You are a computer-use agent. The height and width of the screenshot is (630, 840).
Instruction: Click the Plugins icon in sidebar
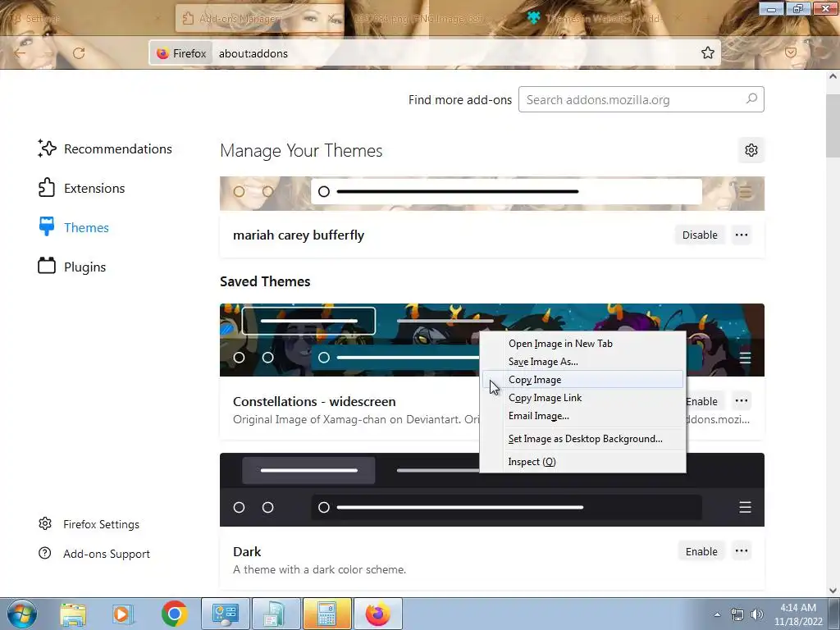click(47, 265)
